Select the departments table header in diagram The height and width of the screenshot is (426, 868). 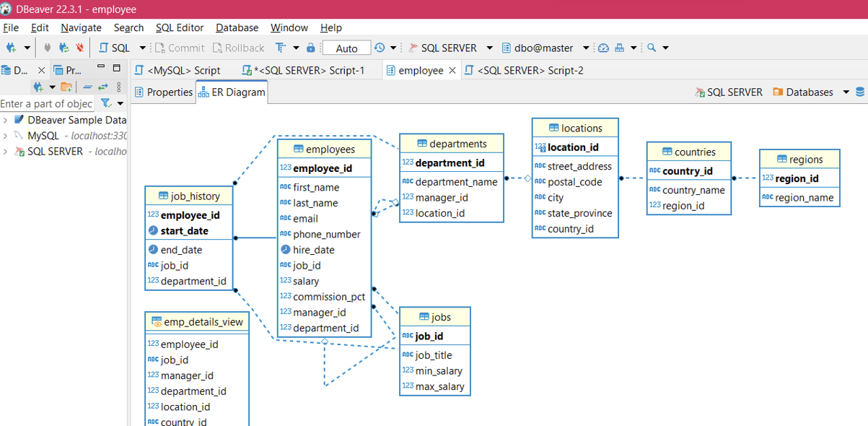[452, 144]
